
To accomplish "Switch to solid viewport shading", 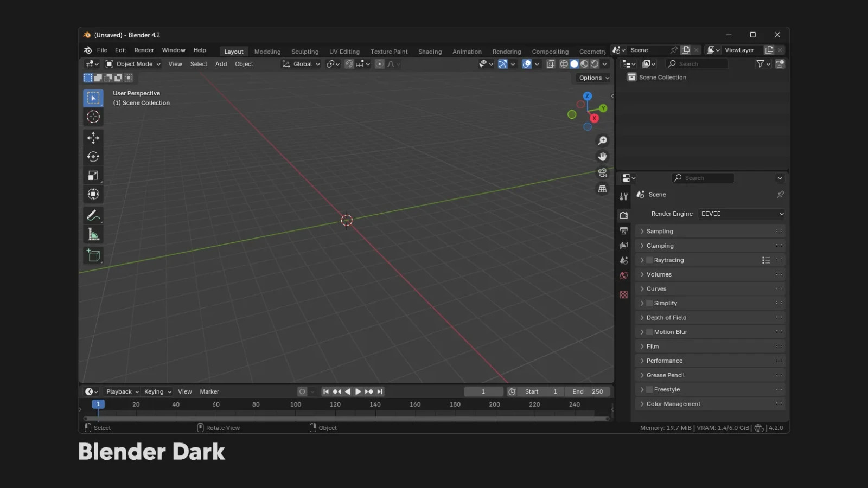I will click(x=574, y=64).
